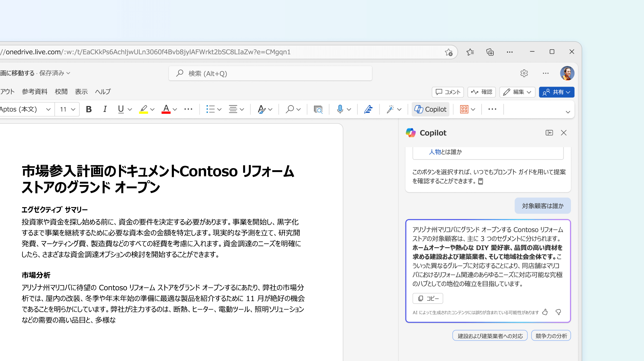Open browser favorites list icon
Image resolution: width=644 pixels, height=361 pixels.
click(470, 52)
